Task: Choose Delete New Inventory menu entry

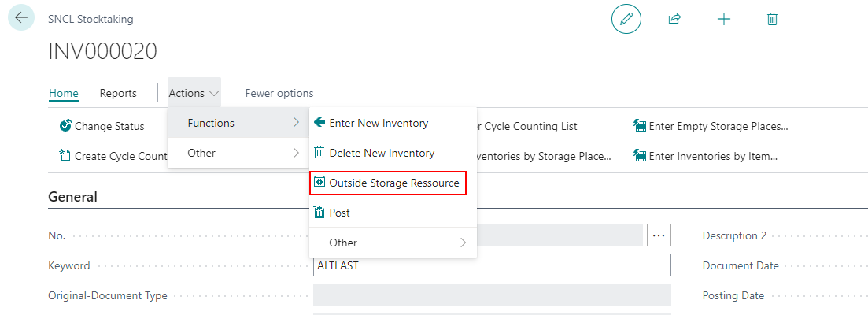Action: click(381, 153)
